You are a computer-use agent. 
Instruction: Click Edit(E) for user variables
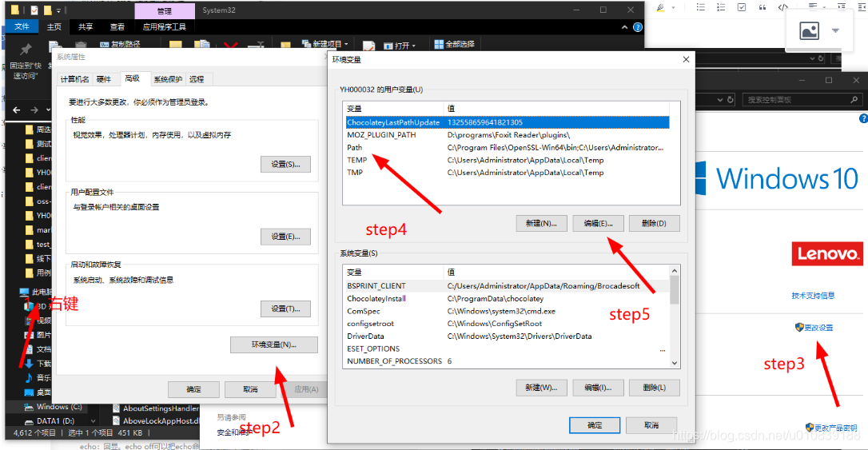[x=599, y=223]
